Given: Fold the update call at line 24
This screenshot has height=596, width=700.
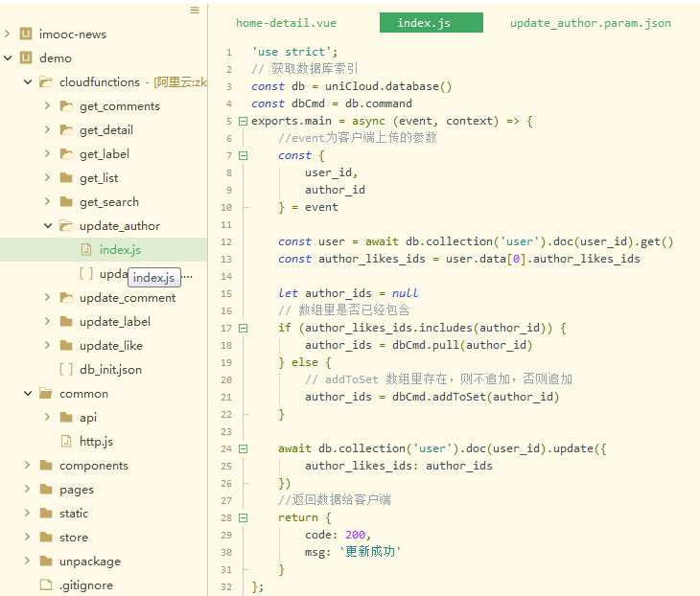Looking at the screenshot, I should pyautogui.click(x=243, y=448).
